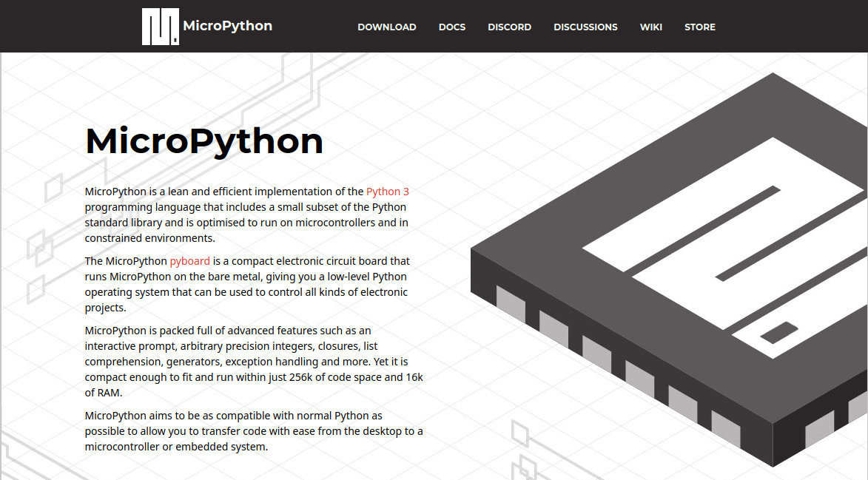868x480 pixels.
Task: Click the MicroPython brand name in the header
Action: coord(227,26)
